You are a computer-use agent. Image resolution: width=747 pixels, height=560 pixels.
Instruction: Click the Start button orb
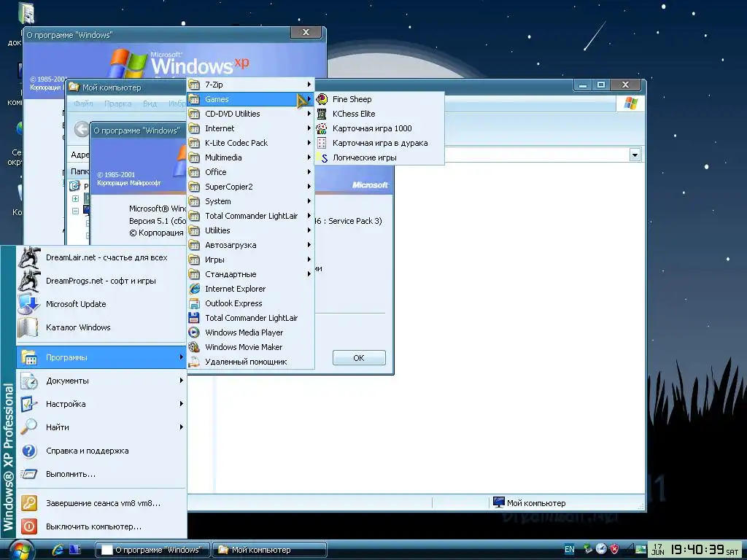pos(20,550)
